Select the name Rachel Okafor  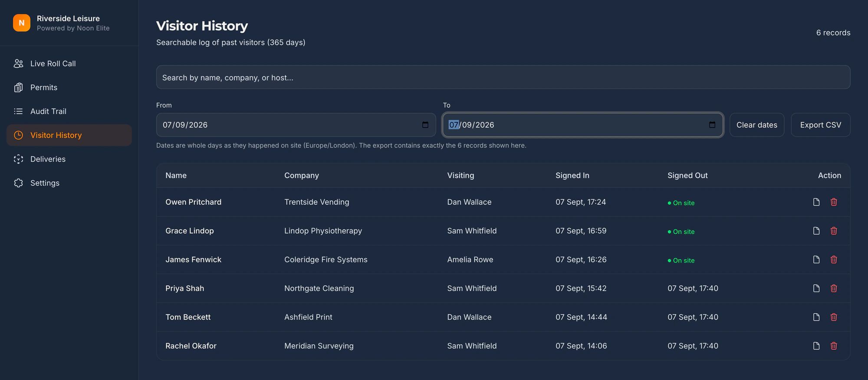191,346
